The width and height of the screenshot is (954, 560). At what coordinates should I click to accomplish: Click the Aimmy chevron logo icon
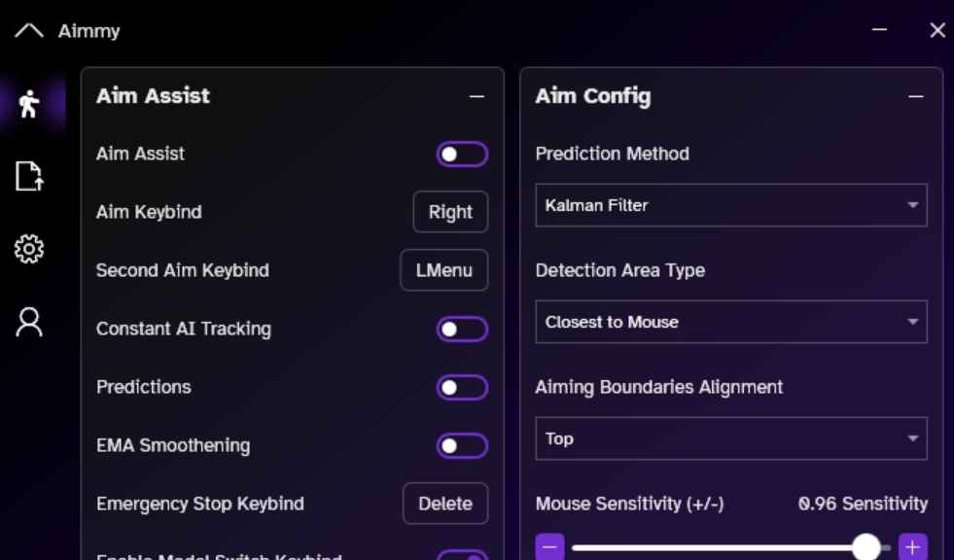point(29,31)
